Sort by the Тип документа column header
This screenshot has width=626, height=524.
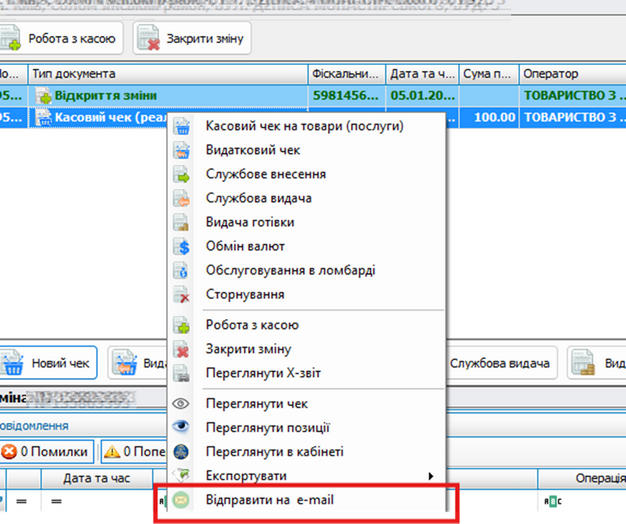pos(165,74)
